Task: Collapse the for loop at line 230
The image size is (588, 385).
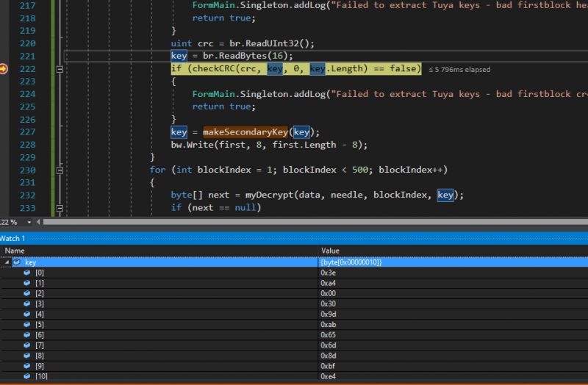Action: click(60, 170)
